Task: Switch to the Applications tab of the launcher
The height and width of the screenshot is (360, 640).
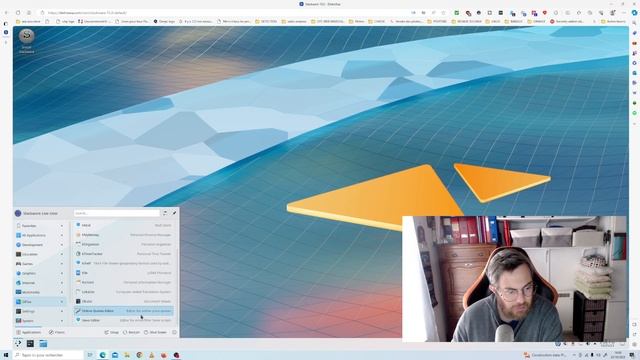Action: [x=29, y=332]
